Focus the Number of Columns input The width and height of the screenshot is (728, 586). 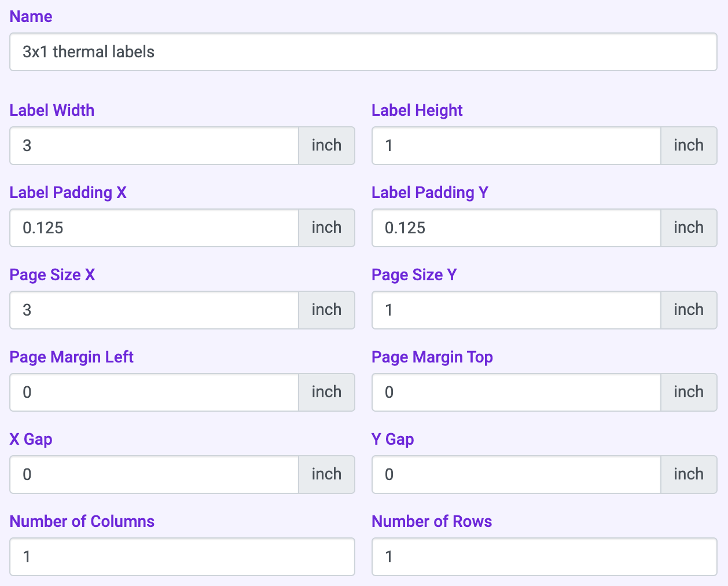(182, 557)
